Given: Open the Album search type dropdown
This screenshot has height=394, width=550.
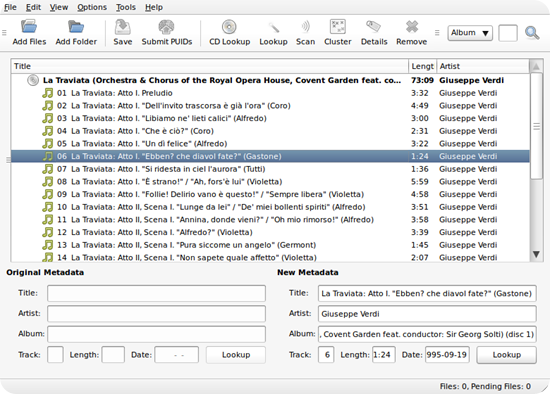Looking at the screenshot, I should (x=470, y=33).
